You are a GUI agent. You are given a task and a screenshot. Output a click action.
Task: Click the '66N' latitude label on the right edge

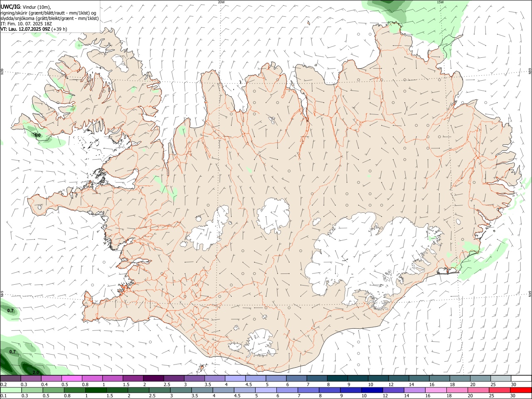pyautogui.click(x=530, y=71)
